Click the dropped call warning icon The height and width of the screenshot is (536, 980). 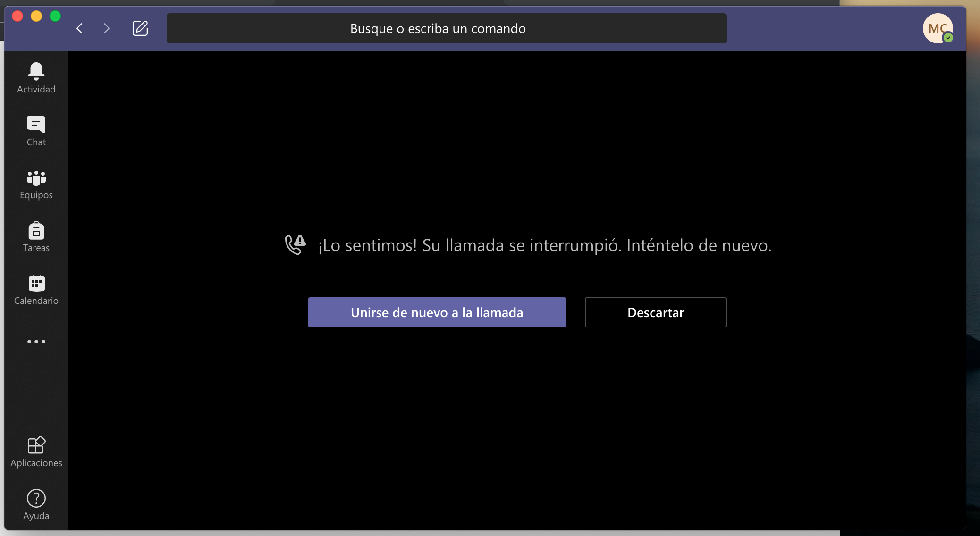pos(296,244)
